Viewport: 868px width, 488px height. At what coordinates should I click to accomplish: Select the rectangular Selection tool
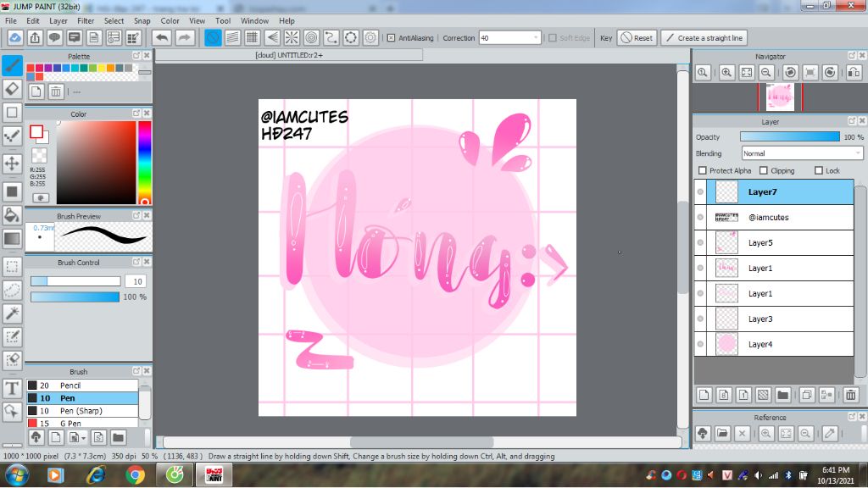pos(12,267)
